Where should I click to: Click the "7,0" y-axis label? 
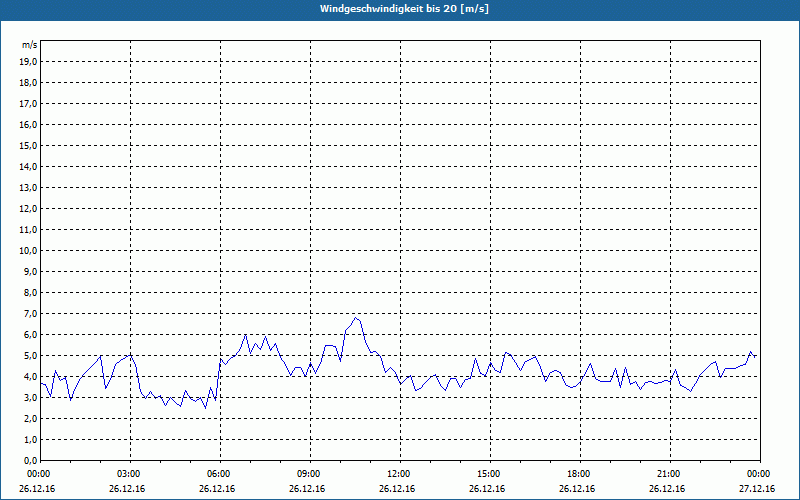click(30, 313)
